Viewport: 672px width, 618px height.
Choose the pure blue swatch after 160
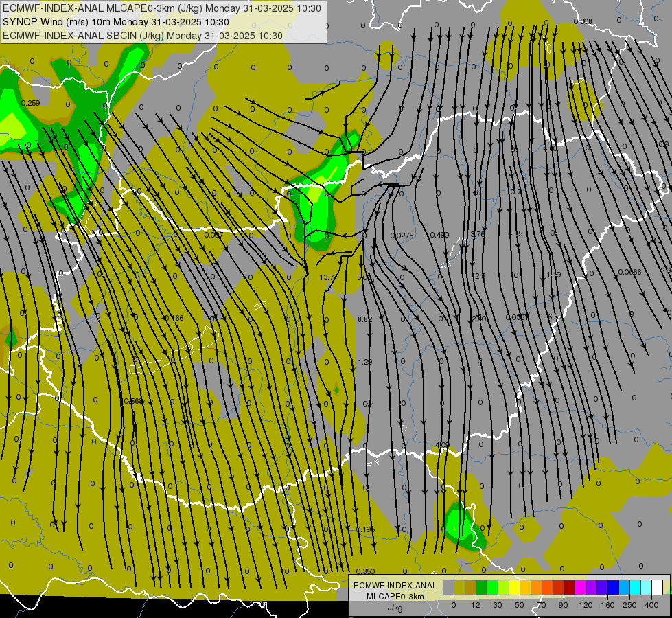613,587
